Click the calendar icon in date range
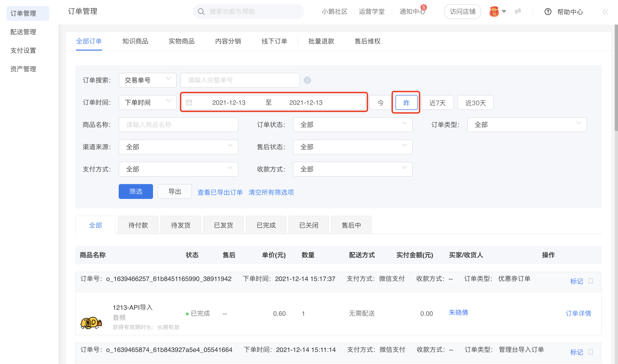This screenshot has width=618, height=364. tap(189, 102)
